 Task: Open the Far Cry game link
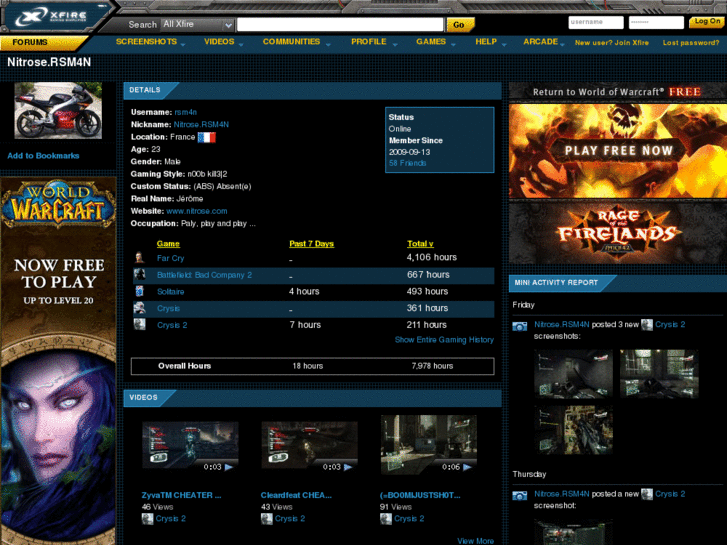point(171,258)
